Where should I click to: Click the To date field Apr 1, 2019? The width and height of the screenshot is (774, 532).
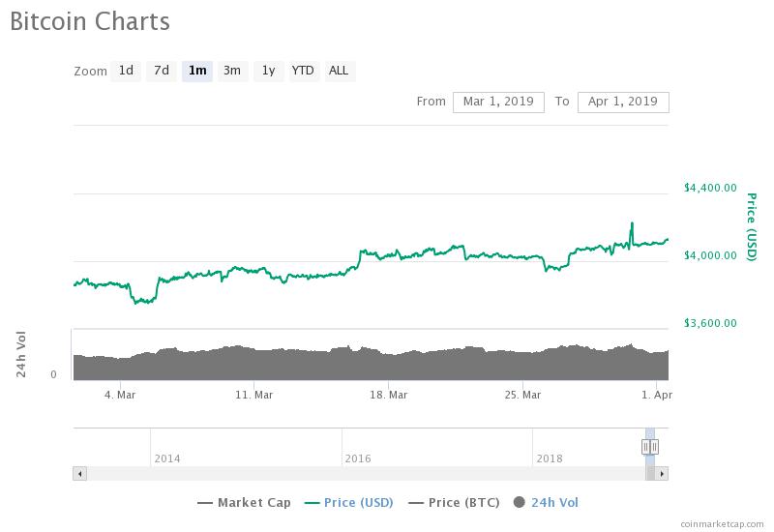coord(623,102)
